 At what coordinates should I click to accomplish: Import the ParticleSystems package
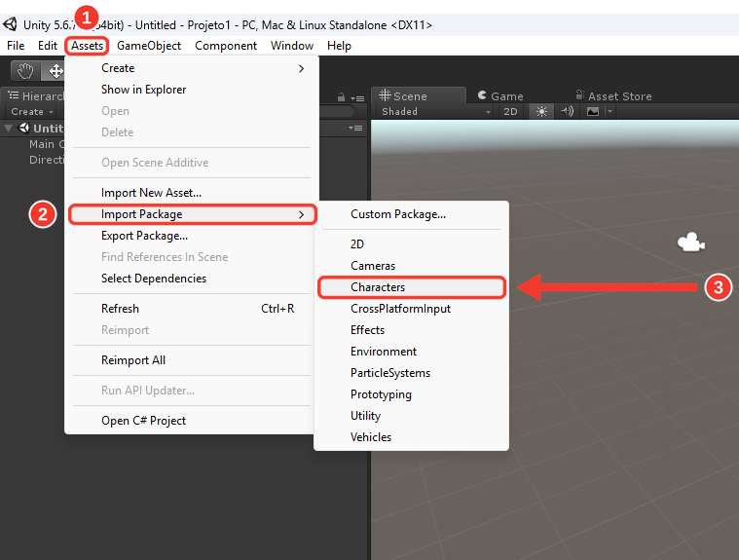(412, 373)
